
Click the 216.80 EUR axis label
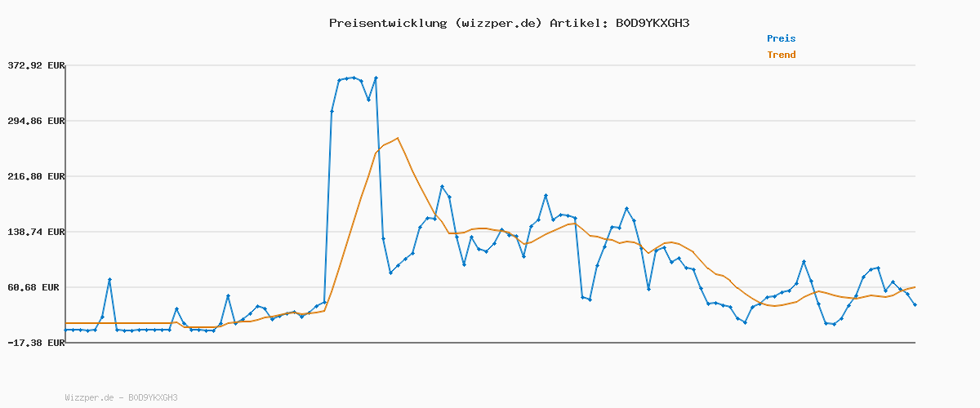coord(34,176)
